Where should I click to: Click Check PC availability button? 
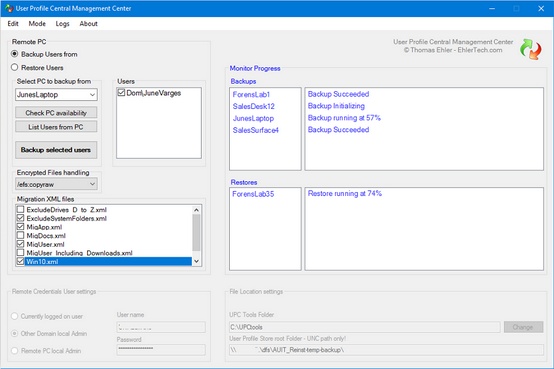(56, 113)
